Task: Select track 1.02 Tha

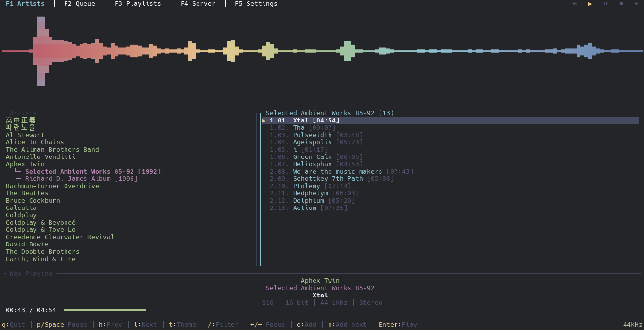Action: [303, 128]
